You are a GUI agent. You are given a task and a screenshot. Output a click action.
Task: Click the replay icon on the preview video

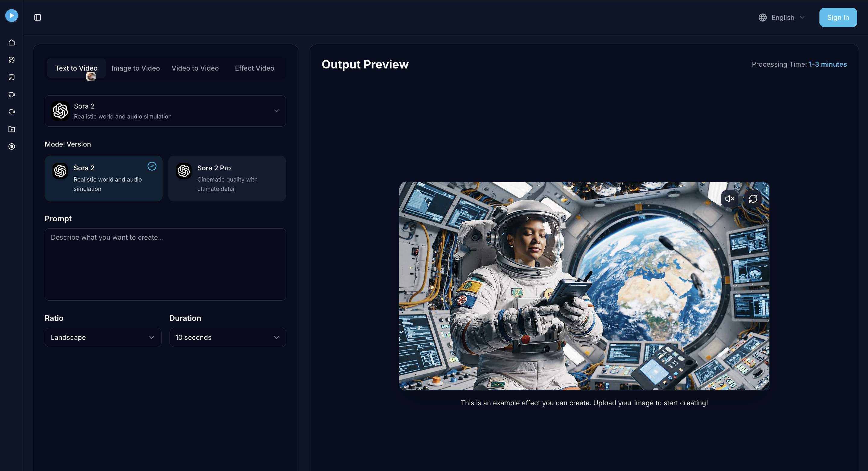click(753, 198)
